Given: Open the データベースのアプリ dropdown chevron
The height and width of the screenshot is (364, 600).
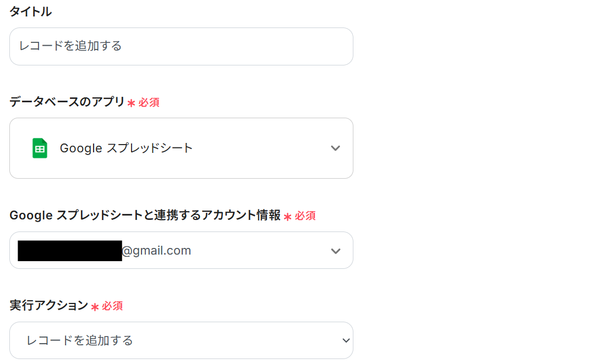Looking at the screenshot, I should 335,148.
